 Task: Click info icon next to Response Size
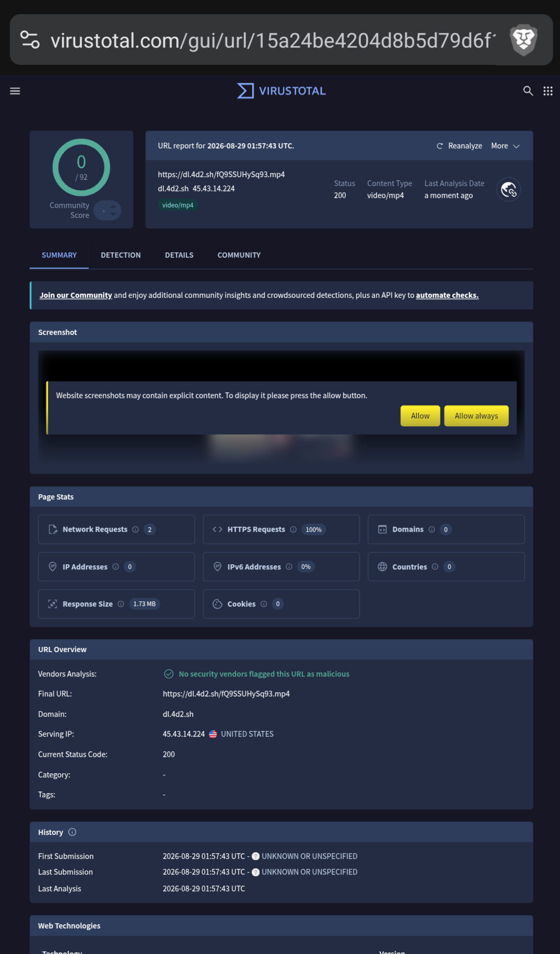coord(121,604)
